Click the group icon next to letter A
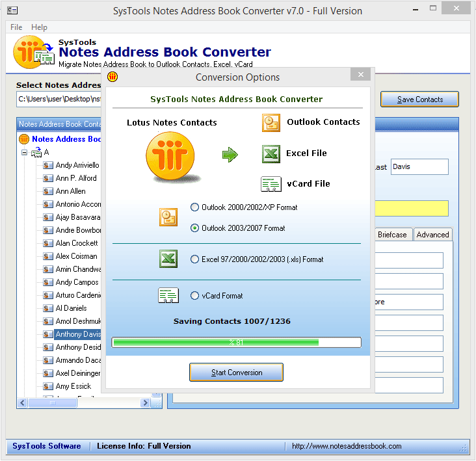Image resolution: width=476 pixels, height=461 pixels. click(x=36, y=152)
